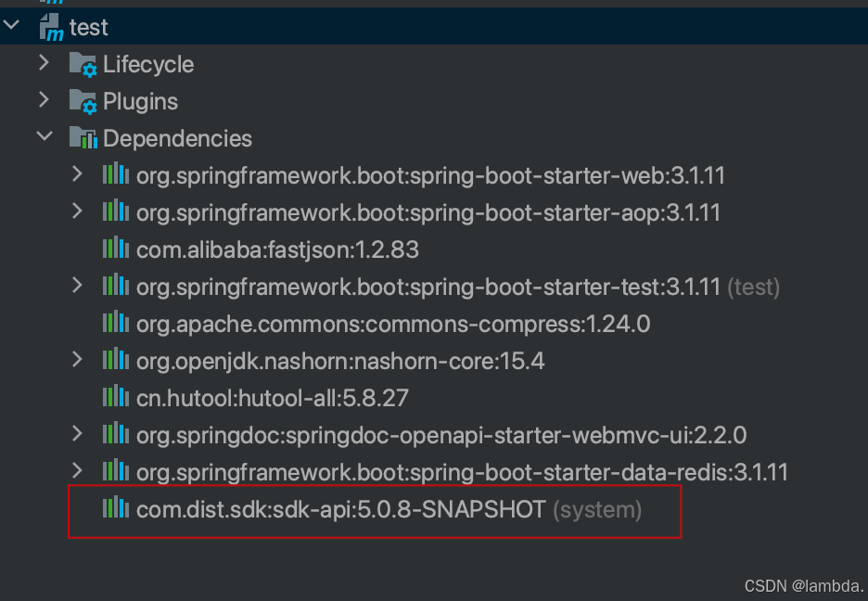The image size is (868, 601).
Task: Expand springdoc-openapi-starter-webmvc-ui dependency
Action: [78, 434]
